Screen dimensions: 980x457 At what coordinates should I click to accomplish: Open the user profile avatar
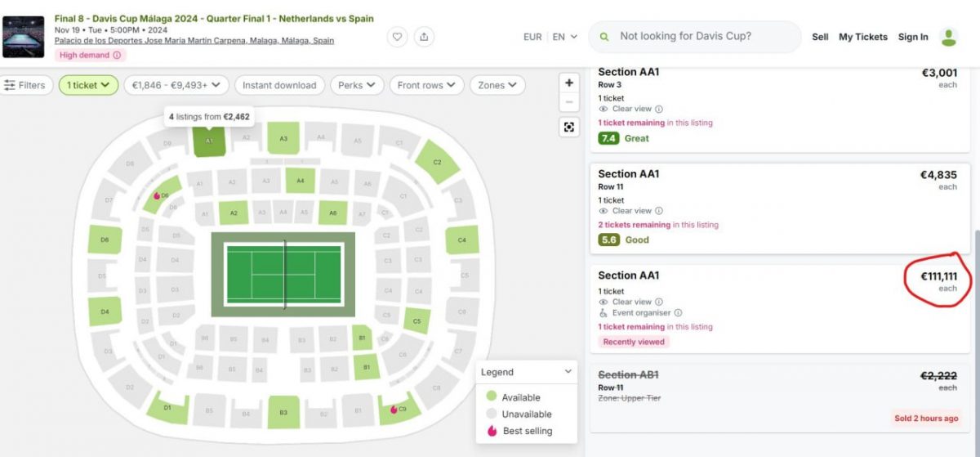coord(948,37)
